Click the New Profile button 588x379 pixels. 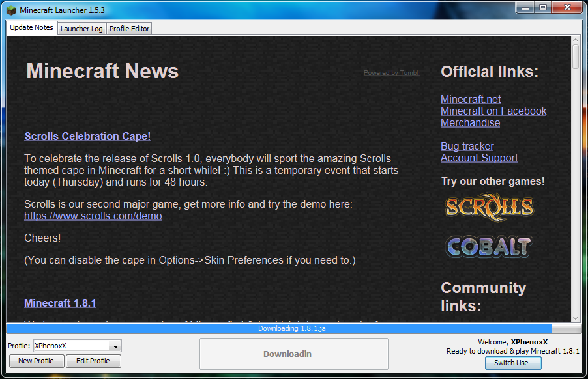coord(36,361)
